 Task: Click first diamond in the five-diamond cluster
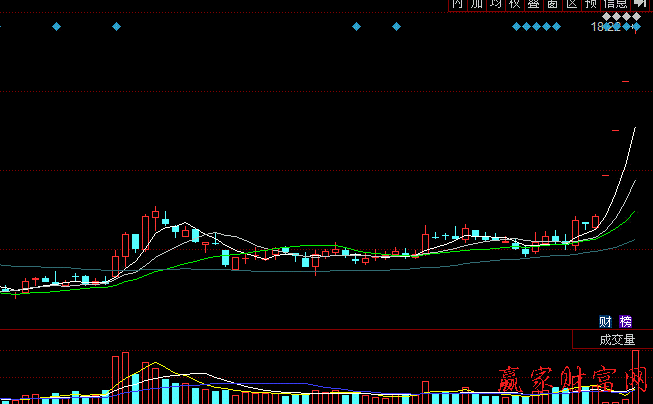click(x=516, y=27)
